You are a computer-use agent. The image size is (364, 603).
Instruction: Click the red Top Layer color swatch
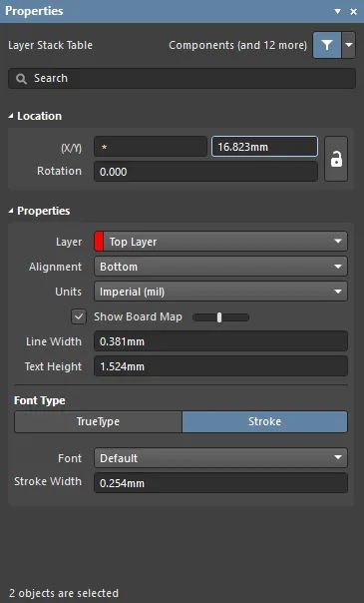(99, 242)
